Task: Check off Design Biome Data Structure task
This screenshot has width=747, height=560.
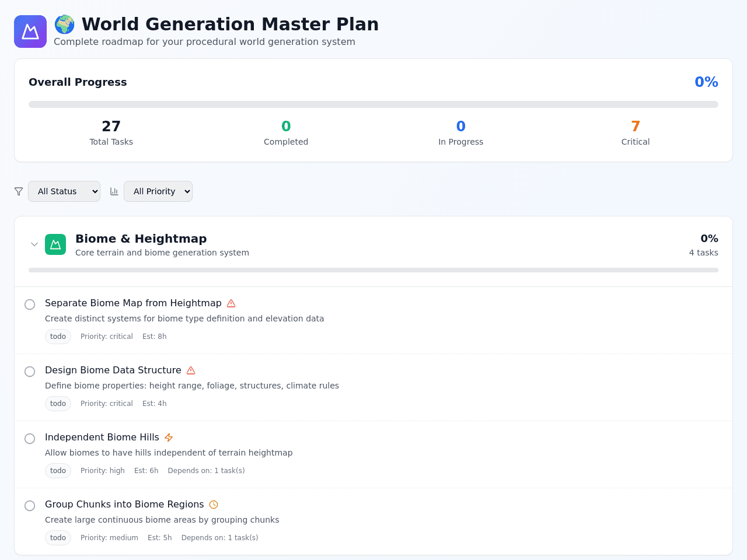Action: tap(30, 372)
